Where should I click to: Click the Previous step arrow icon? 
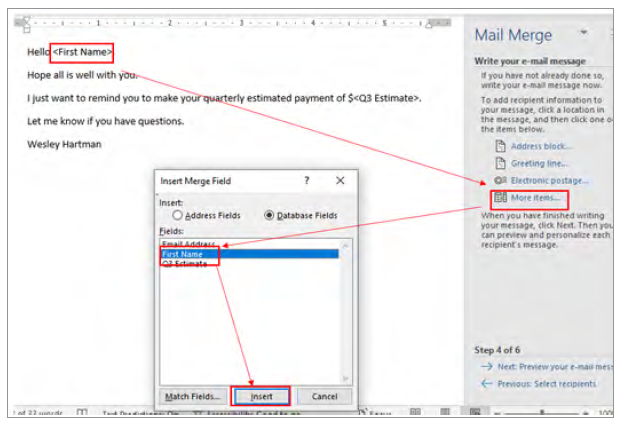485,383
